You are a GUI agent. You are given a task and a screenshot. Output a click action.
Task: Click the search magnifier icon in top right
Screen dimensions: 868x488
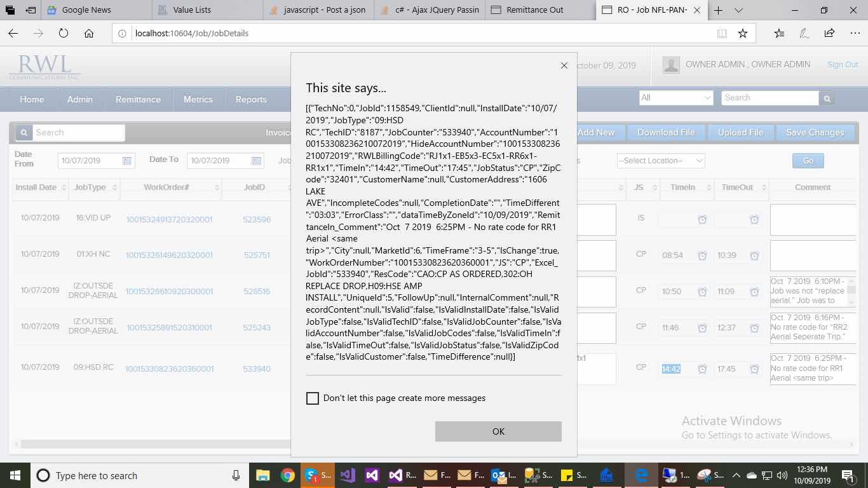[827, 98]
